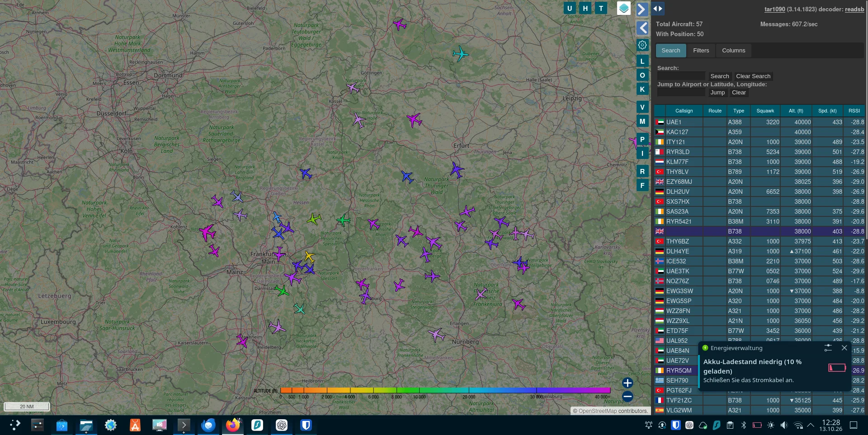The height and width of the screenshot is (435, 868).
Task: Open Firefox from the taskbar
Action: click(233, 425)
